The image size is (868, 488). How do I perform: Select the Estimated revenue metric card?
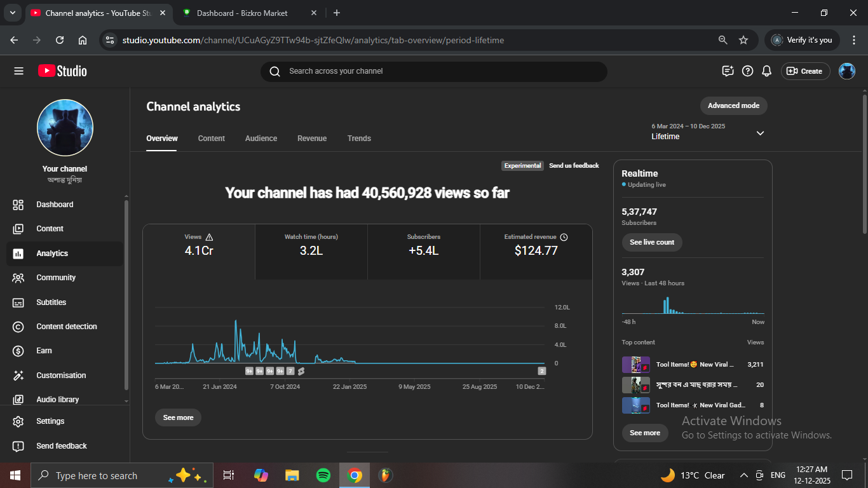(536, 251)
